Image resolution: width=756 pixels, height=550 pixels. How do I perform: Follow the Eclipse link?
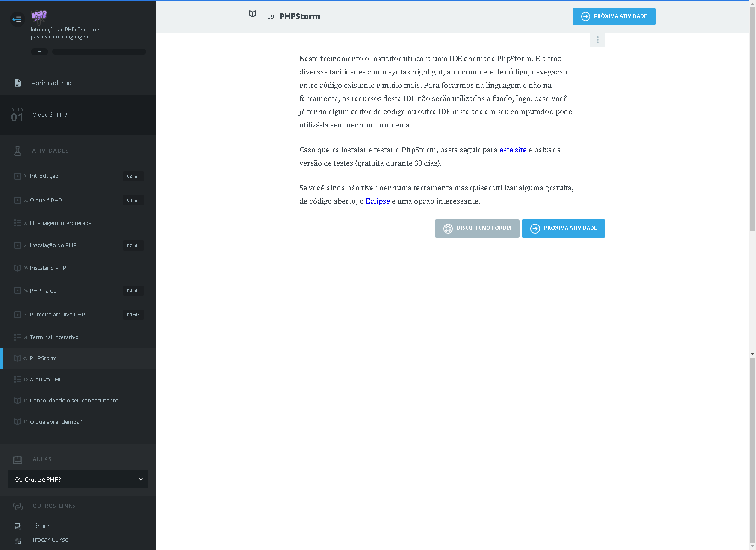pyautogui.click(x=378, y=201)
